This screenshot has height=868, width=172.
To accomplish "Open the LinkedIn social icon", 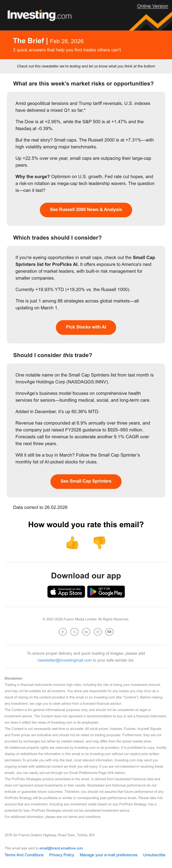I will pyautogui.click(x=86, y=632).
